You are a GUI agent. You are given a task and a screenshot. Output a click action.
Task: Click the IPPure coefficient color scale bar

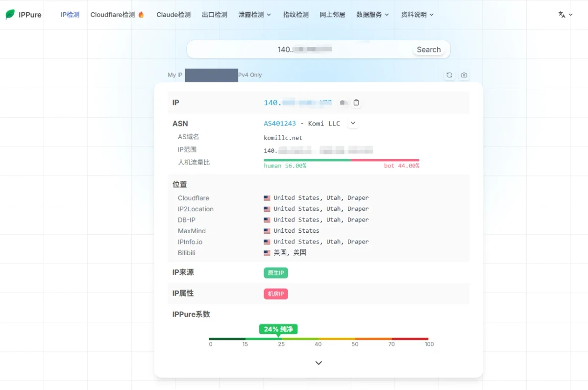pos(318,339)
